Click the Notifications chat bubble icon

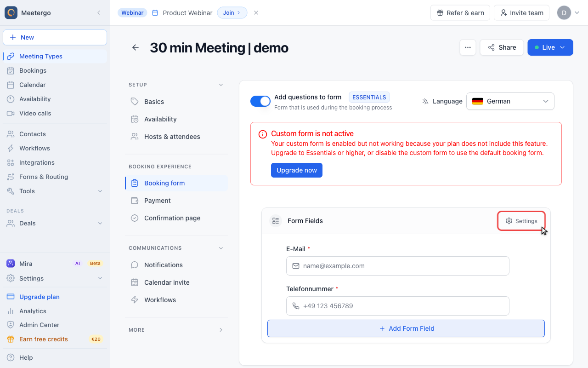coord(135,265)
